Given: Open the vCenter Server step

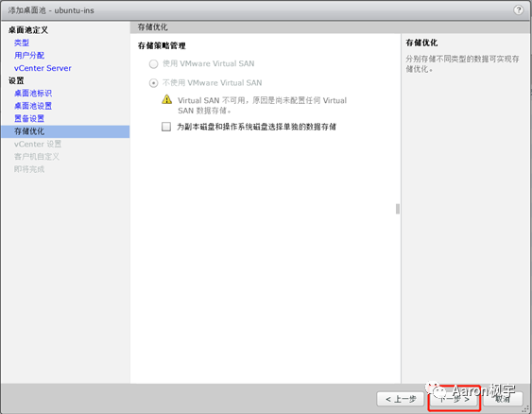Looking at the screenshot, I should point(43,68).
